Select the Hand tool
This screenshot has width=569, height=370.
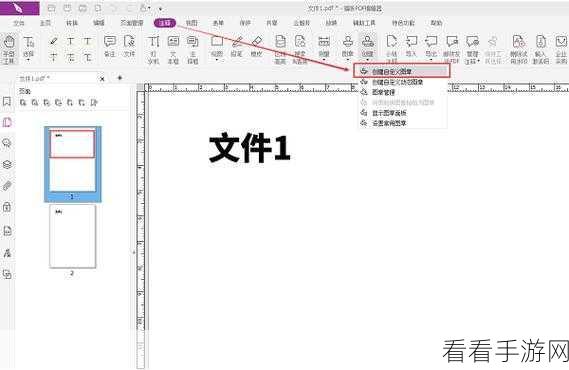click(9, 49)
